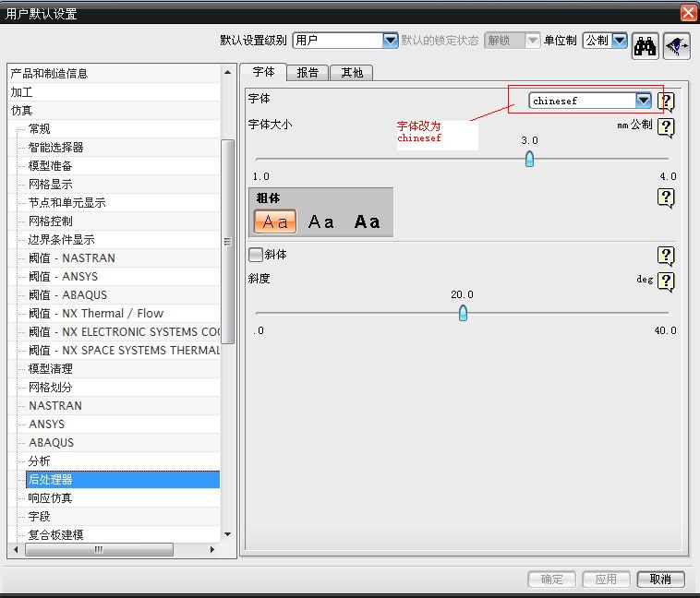This screenshot has height=598, width=700.
Task: Click the tree scroll left arrow
Action: [x=16, y=549]
